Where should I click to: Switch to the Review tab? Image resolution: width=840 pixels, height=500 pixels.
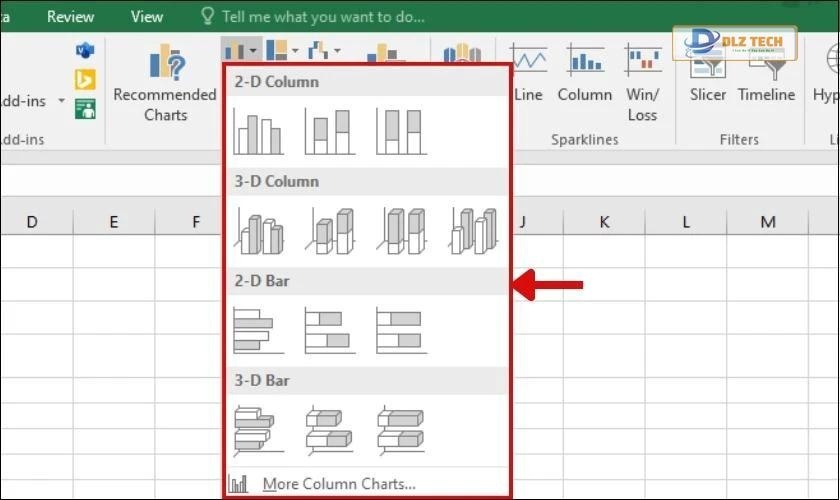tap(71, 16)
